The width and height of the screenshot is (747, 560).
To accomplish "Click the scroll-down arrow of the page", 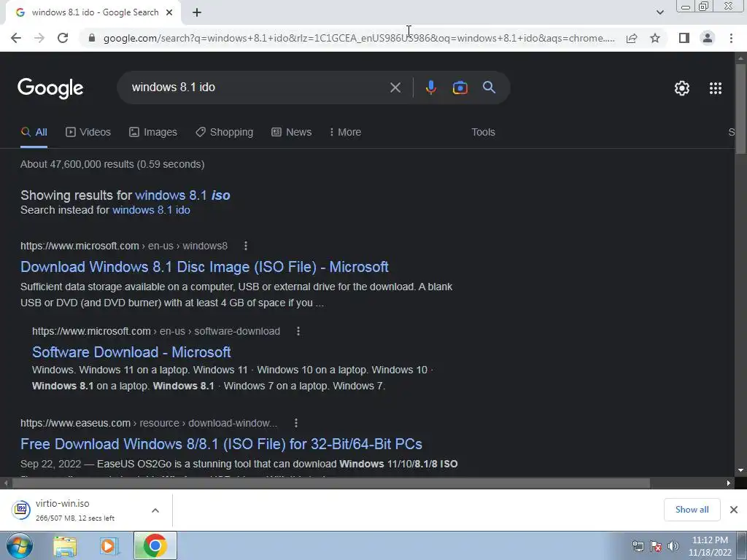I will tap(740, 470).
